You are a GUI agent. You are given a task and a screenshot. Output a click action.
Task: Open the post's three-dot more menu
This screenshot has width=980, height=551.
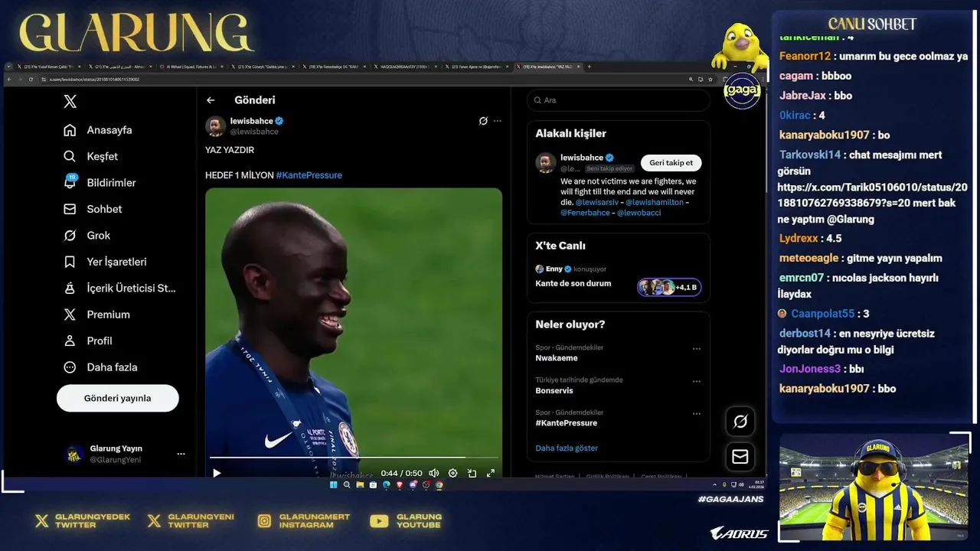point(498,121)
